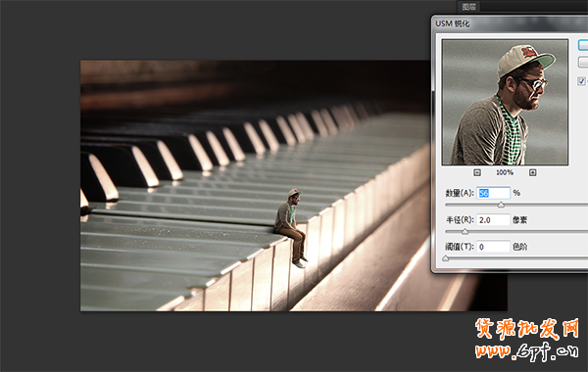Zoom in the USM preview with plus icon
The width and height of the screenshot is (588, 372).
coord(532,172)
